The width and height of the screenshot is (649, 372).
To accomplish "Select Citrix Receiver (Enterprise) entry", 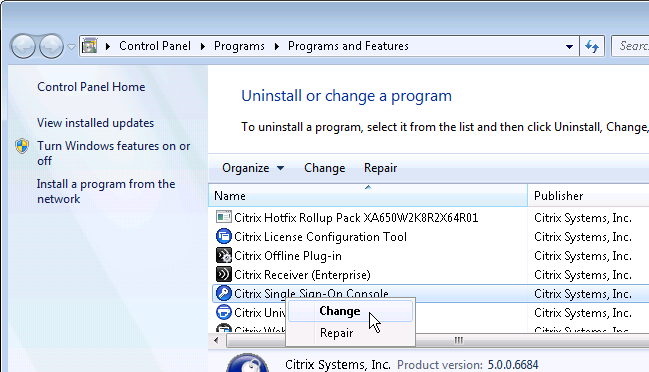I will 302,275.
